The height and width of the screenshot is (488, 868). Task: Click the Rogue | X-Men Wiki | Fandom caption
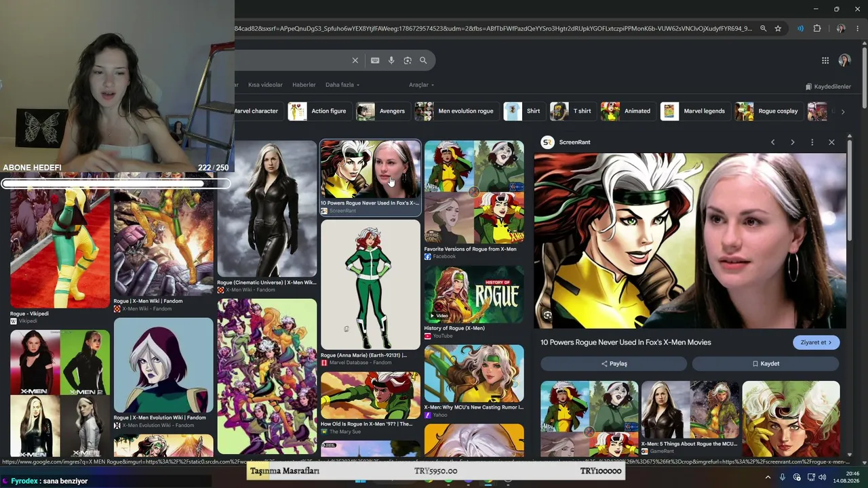click(x=148, y=302)
